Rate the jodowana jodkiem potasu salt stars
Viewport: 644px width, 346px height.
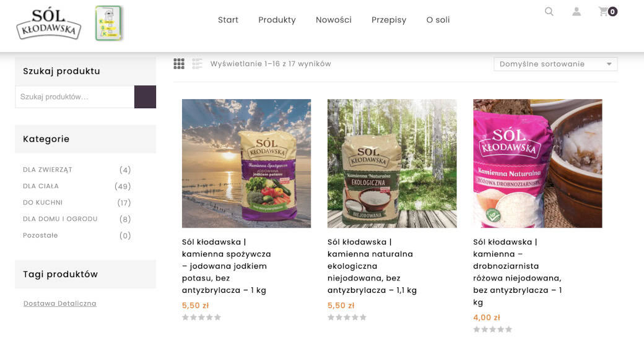point(201,318)
